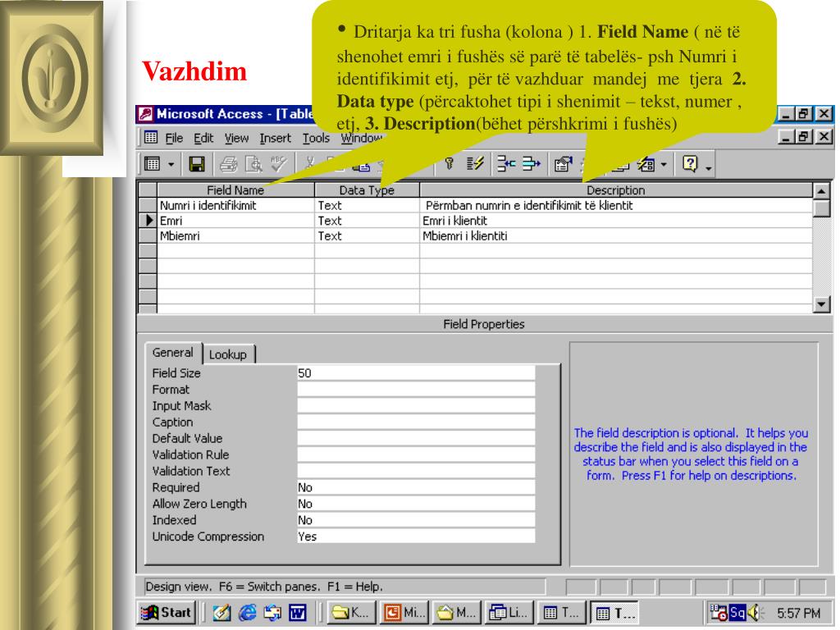
Task: Click the Allow Zero Length value No
Action: [416, 504]
